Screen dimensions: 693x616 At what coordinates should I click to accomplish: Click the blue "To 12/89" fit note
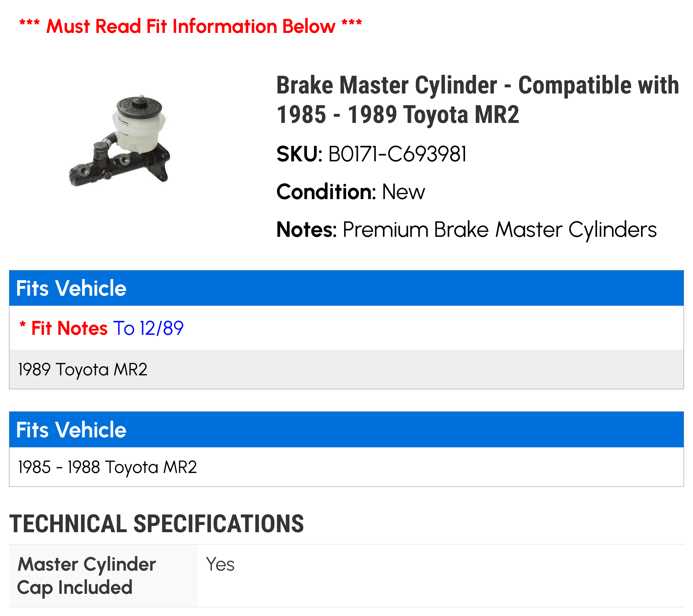pos(148,328)
